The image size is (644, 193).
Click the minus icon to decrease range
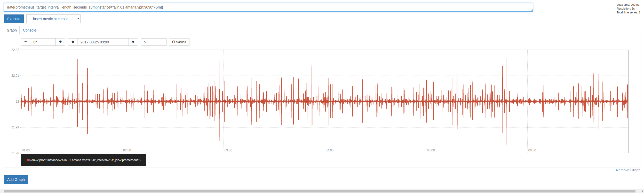pos(25,42)
